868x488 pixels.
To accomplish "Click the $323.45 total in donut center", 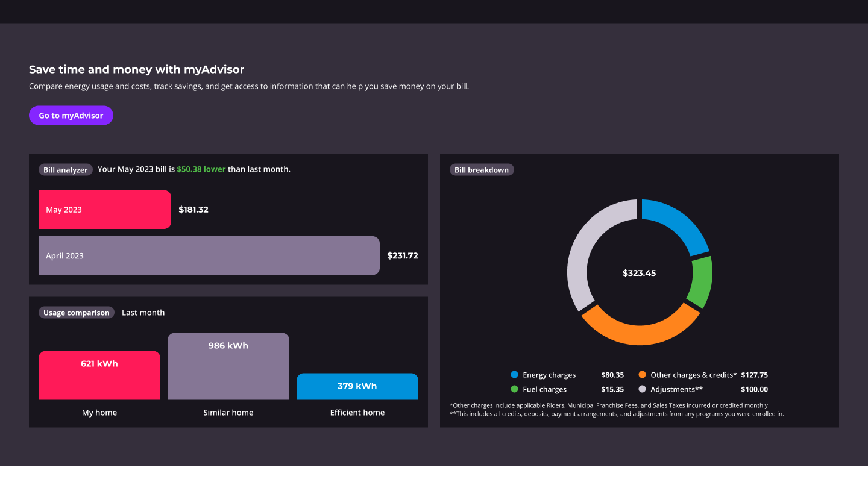I will [x=639, y=273].
